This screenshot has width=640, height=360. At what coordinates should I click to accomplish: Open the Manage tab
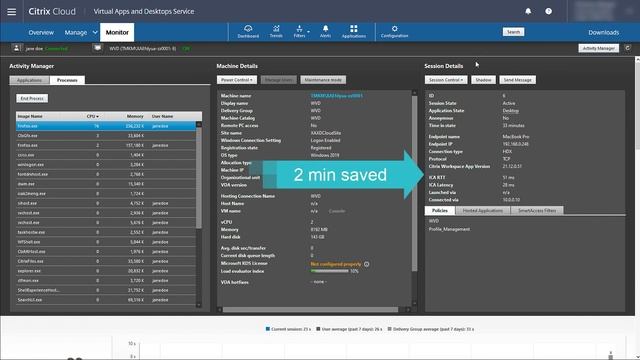[x=76, y=32]
